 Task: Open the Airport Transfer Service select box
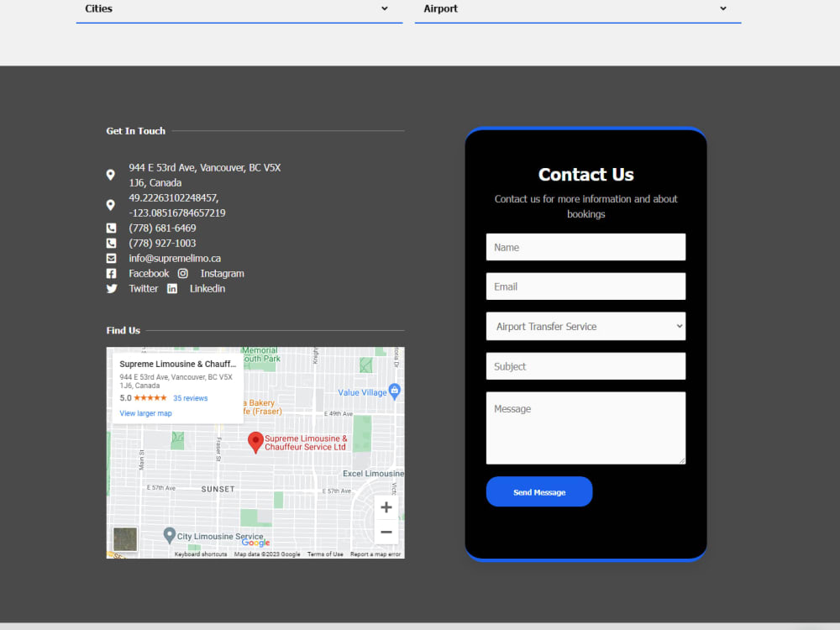(585, 326)
